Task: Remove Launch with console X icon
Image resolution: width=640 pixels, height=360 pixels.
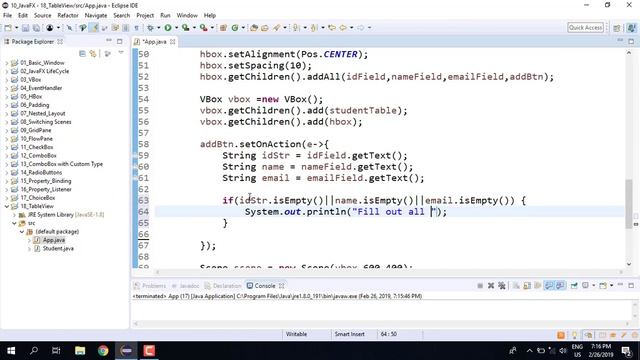Action: click(x=491, y=286)
